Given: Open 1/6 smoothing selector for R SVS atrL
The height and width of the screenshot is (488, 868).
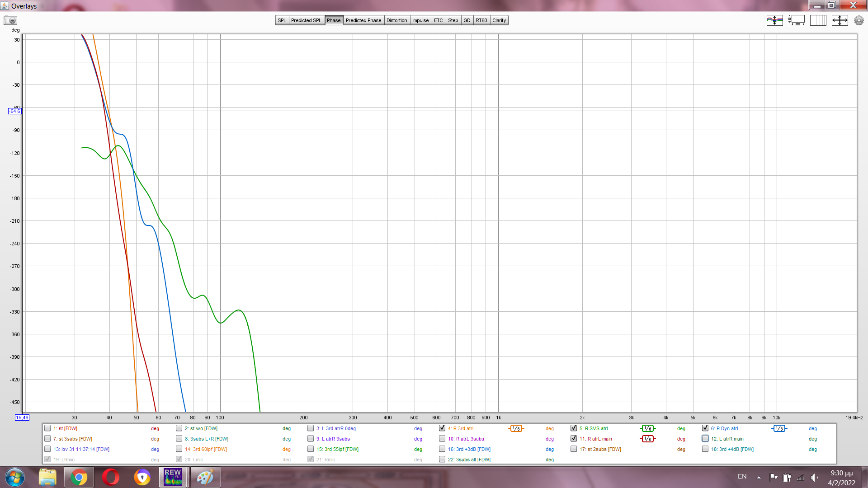Looking at the screenshot, I should click(x=647, y=428).
